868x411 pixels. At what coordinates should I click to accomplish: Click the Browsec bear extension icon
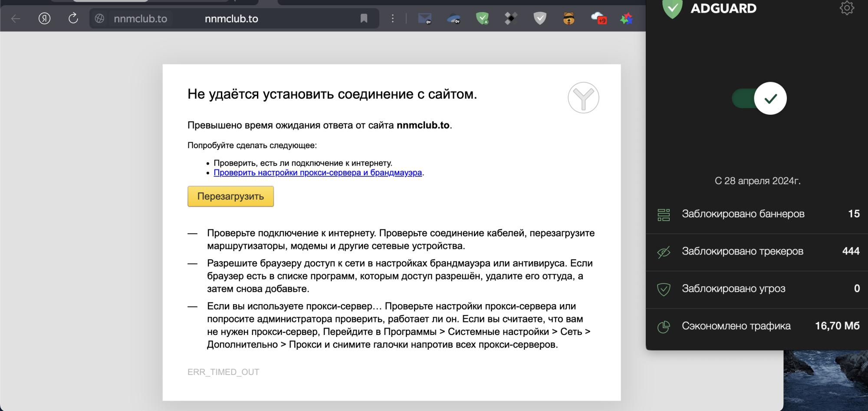[x=569, y=18]
